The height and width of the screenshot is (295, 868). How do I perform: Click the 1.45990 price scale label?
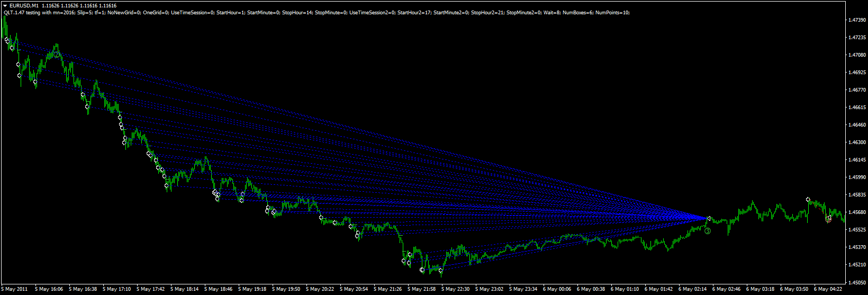click(x=857, y=177)
